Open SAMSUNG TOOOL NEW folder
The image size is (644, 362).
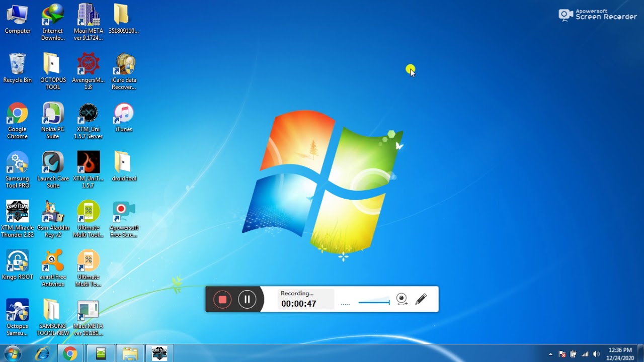tap(53, 318)
